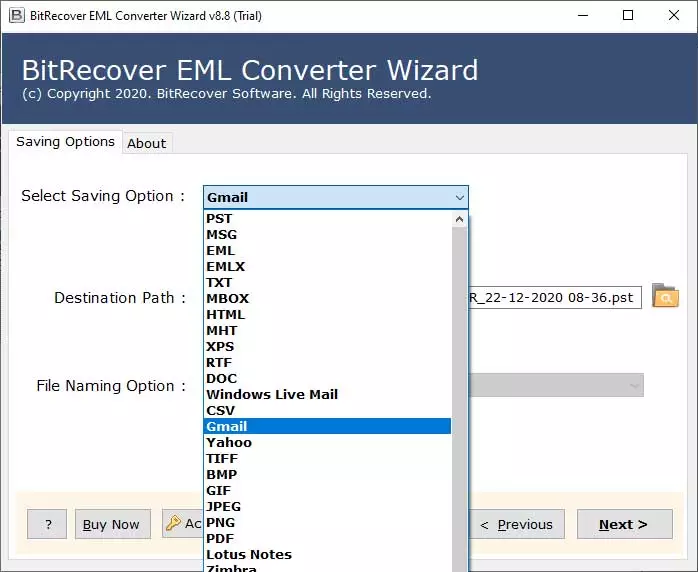This screenshot has width=698, height=572.
Task: Click the key icon on Activate button
Action: click(x=173, y=524)
